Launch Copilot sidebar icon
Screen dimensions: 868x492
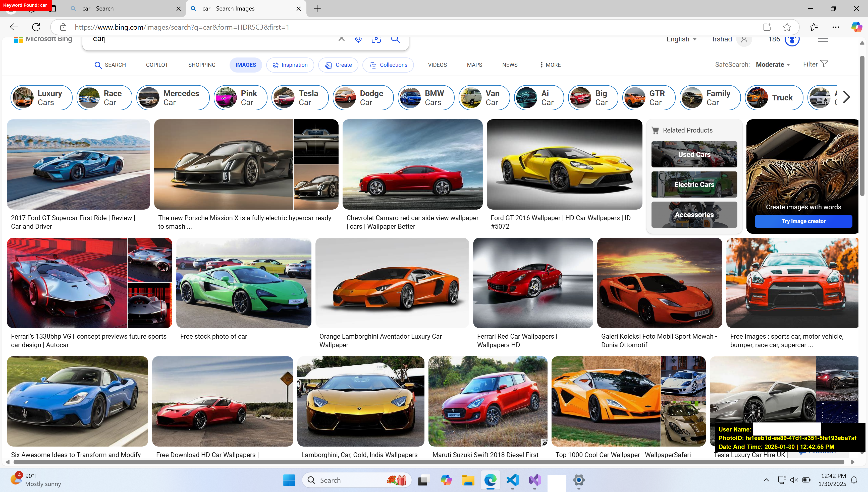click(x=856, y=27)
